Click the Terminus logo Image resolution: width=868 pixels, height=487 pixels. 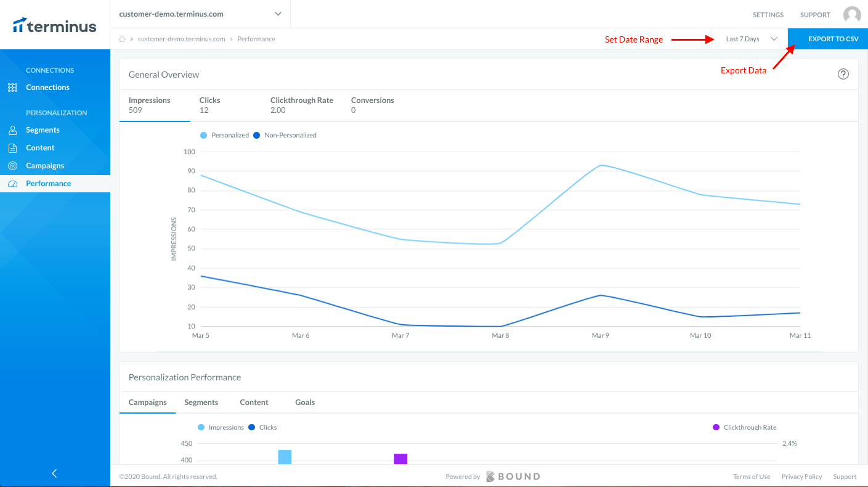[55, 25]
